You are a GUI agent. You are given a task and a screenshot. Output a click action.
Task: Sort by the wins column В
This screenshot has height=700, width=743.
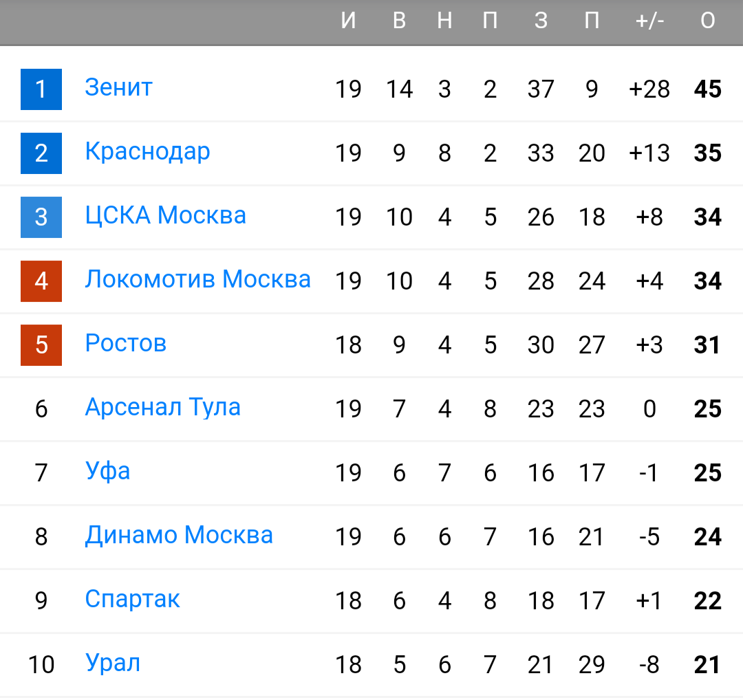(x=399, y=21)
